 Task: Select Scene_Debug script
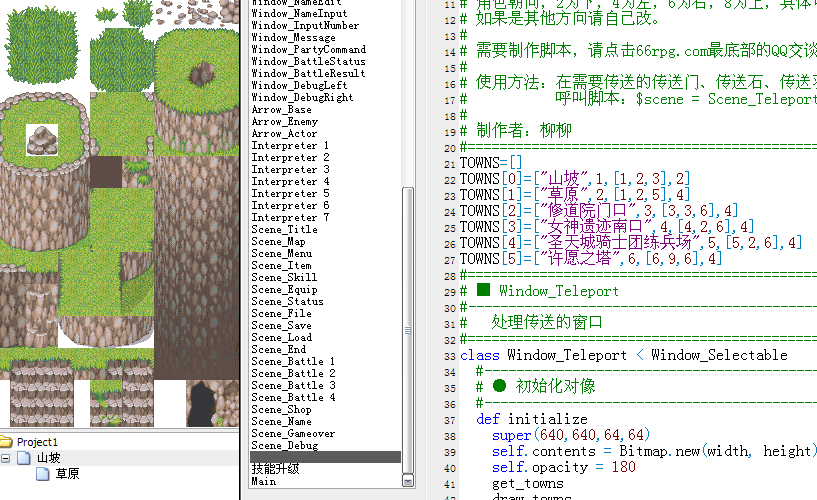point(284,445)
